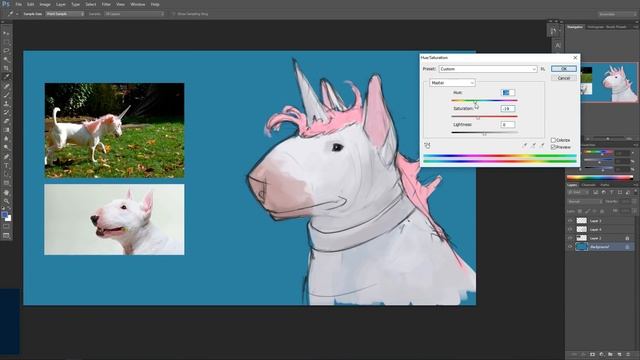Click the Lightness slider track

tap(484, 132)
